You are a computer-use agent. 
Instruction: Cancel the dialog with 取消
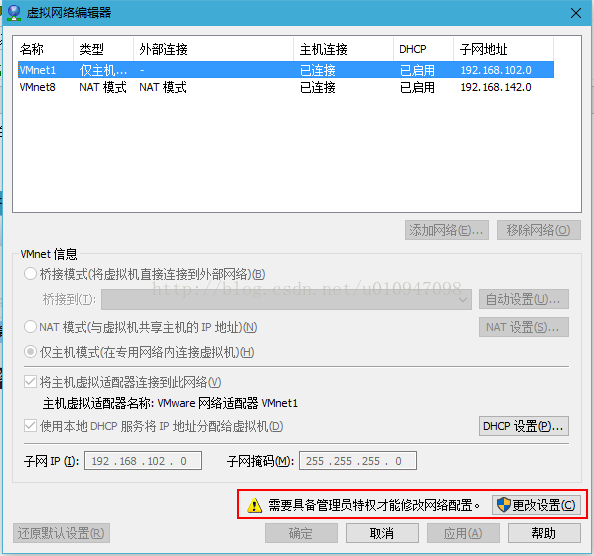(382, 533)
